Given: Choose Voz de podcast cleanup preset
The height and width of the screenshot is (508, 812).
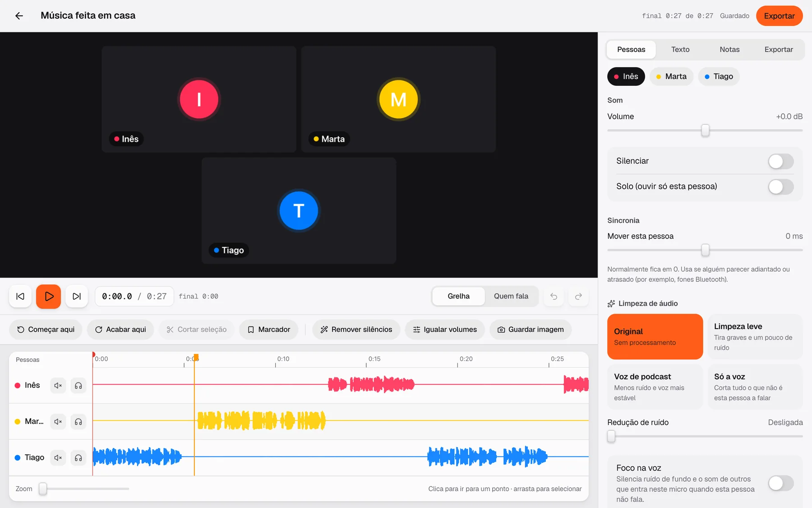Looking at the screenshot, I should pyautogui.click(x=655, y=387).
